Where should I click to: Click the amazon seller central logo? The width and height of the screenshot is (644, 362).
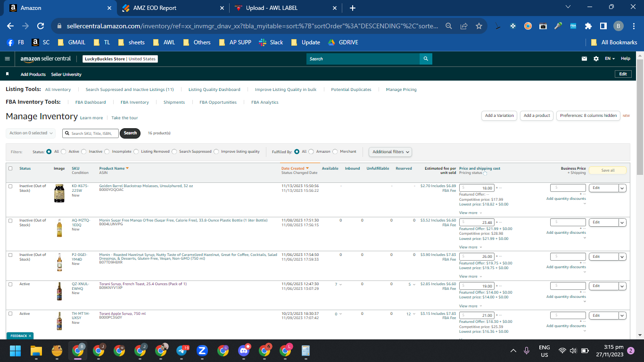(x=46, y=59)
